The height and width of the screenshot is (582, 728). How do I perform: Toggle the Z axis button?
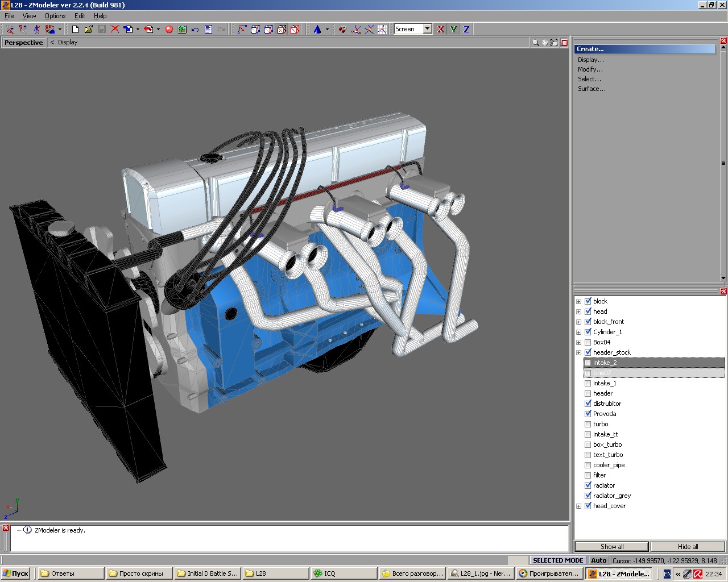click(x=466, y=29)
